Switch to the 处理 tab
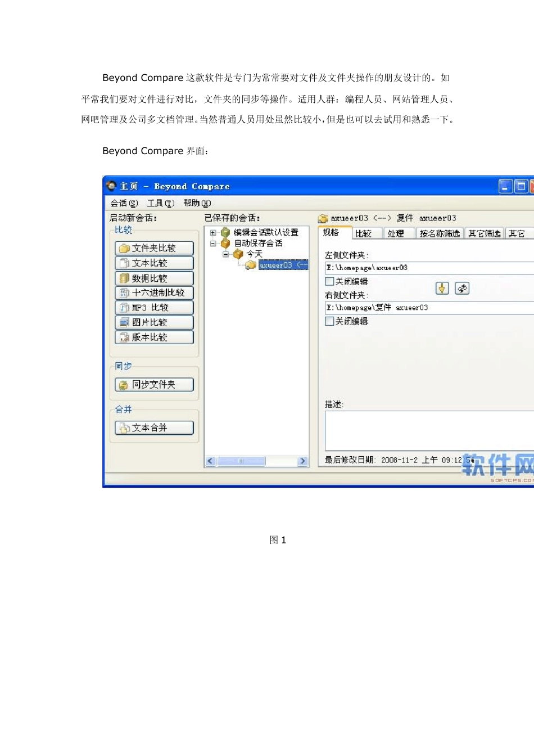Screen dimensions: 534x756 [399, 233]
